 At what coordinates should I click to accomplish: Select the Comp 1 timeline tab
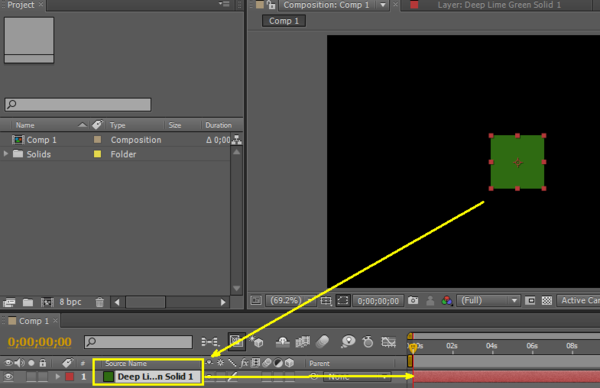(x=34, y=321)
